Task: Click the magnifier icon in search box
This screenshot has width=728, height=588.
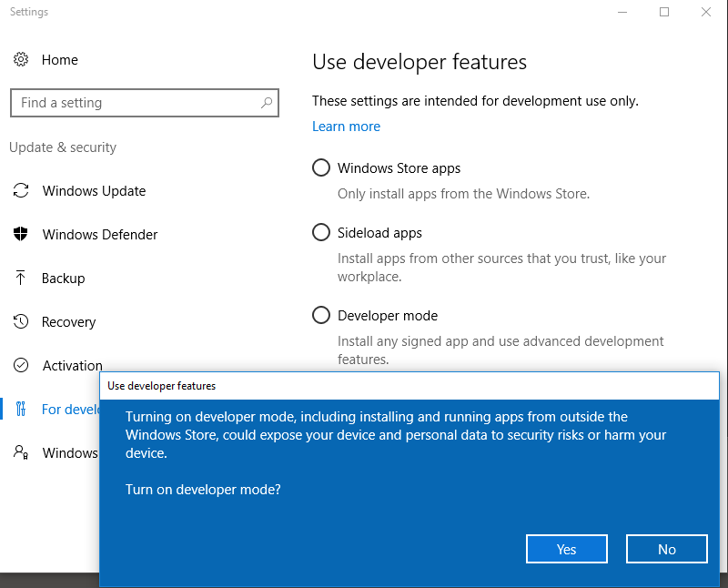Action: pos(267,103)
